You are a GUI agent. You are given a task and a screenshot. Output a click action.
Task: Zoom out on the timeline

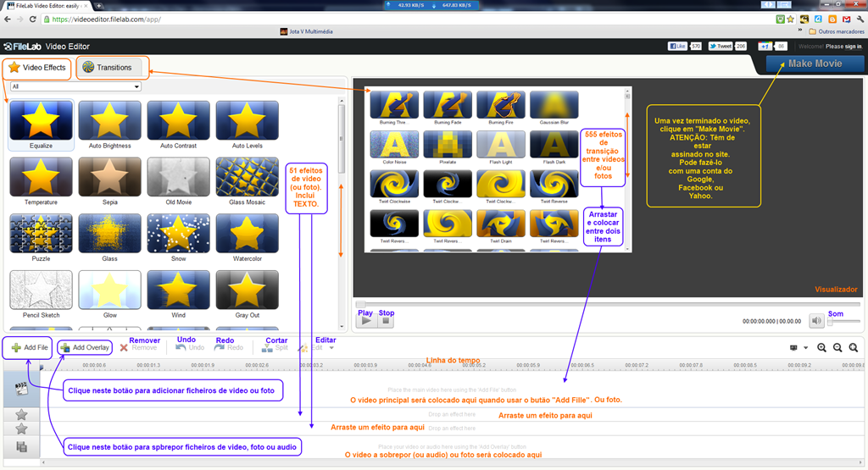(x=837, y=348)
